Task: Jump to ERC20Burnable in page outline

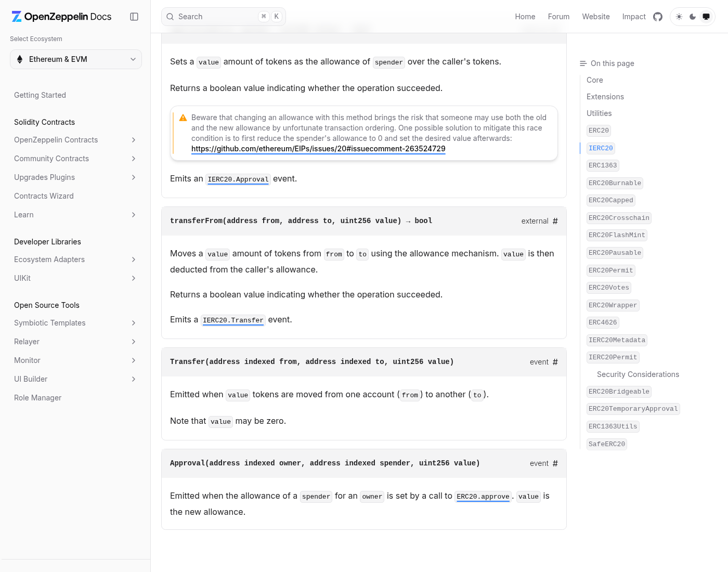Action: tap(615, 183)
